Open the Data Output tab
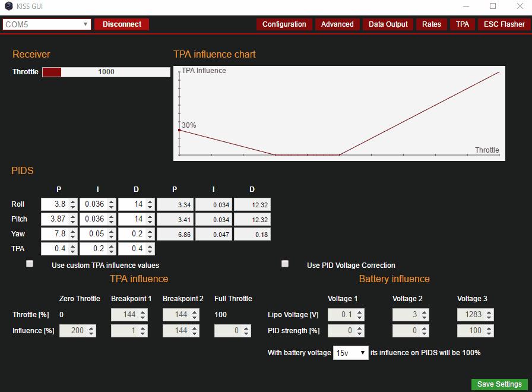Viewport: 532px width, 392px height. point(388,24)
